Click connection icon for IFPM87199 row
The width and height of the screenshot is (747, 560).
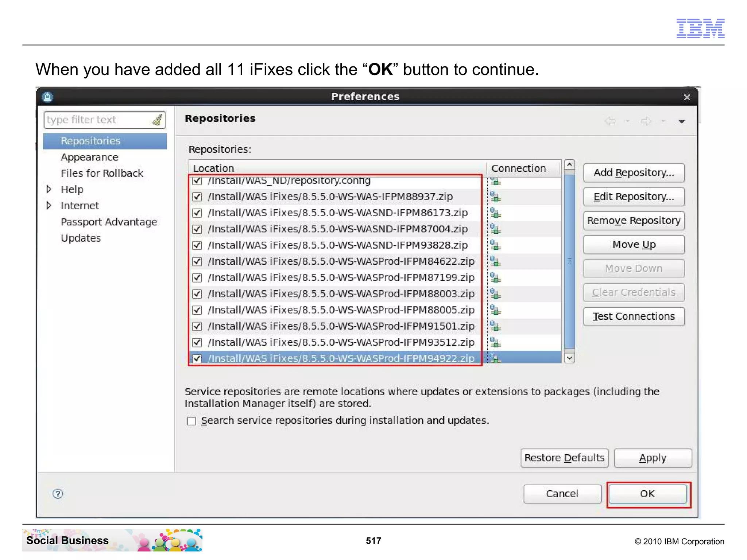pos(495,277)
